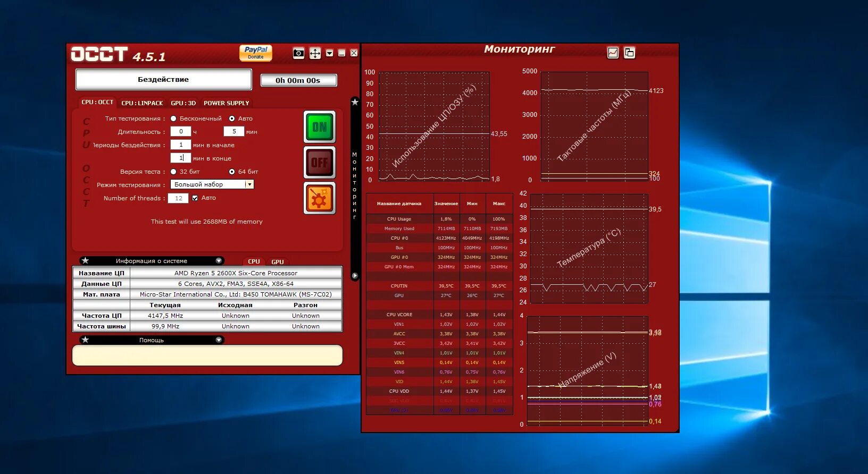
Task: Click the Напряжение voltage graph
Action: point(588,371)
